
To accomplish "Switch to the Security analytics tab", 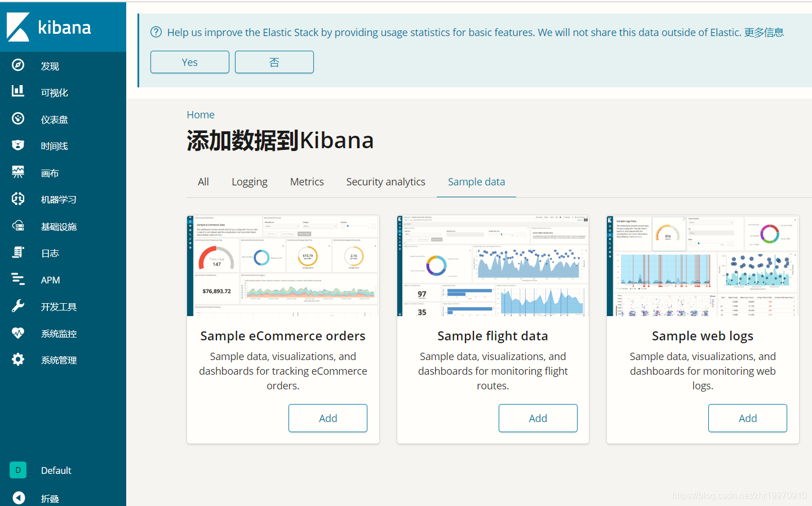I will (386, 182).
